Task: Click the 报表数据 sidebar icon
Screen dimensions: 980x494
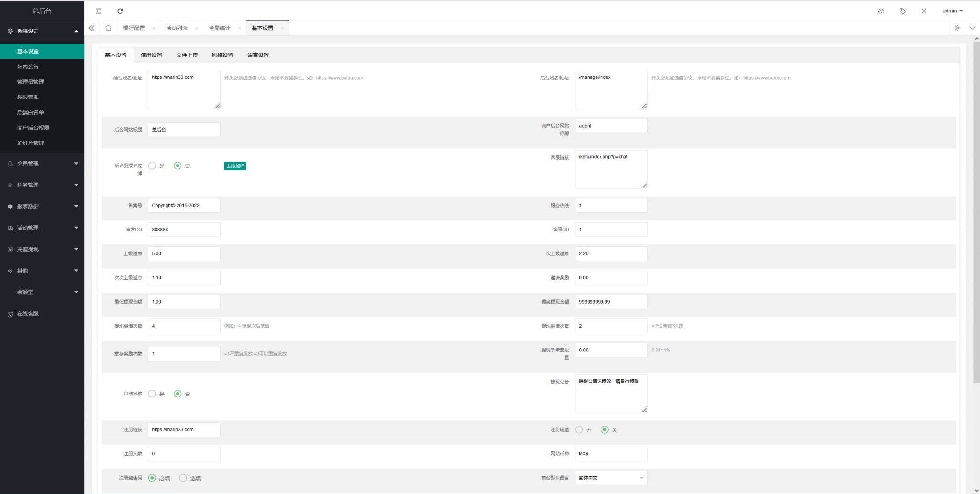Action: click(x=10, y=206)
